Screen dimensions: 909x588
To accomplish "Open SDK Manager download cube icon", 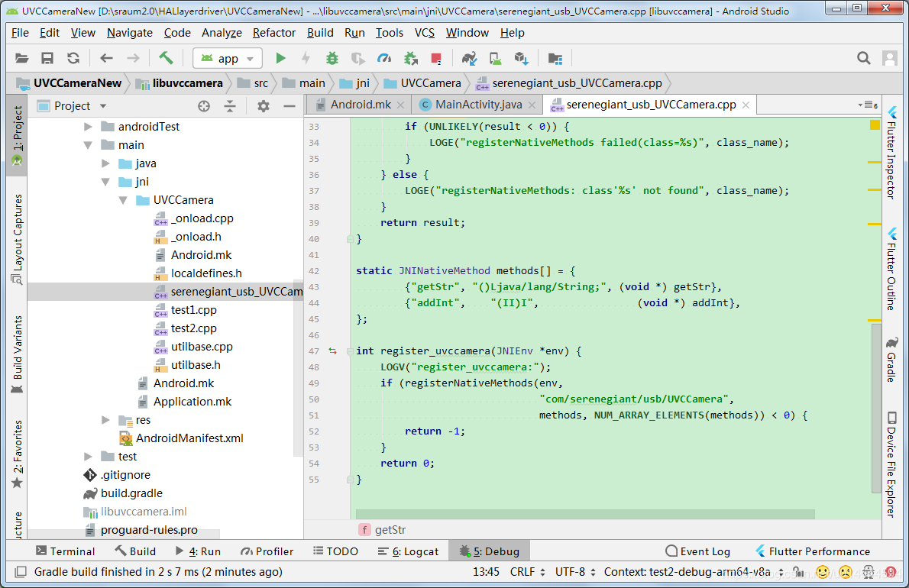I will click(x=521, y=59).
